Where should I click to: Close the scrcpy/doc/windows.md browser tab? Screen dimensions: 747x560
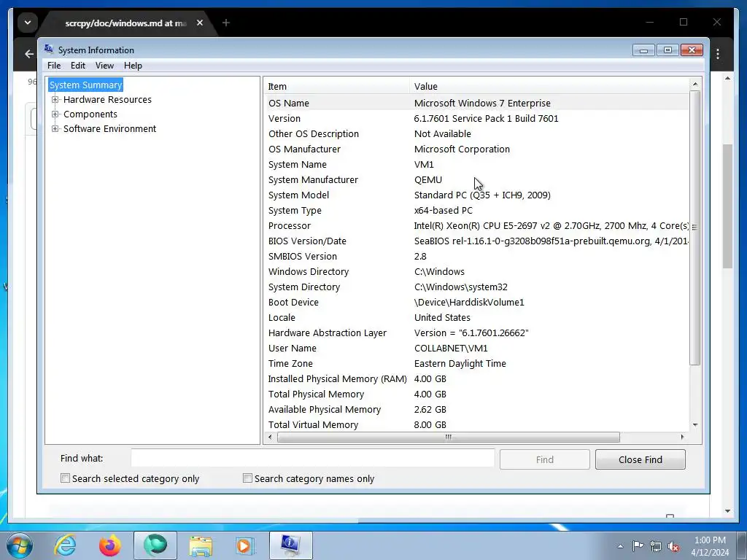[x=200, y=23]
